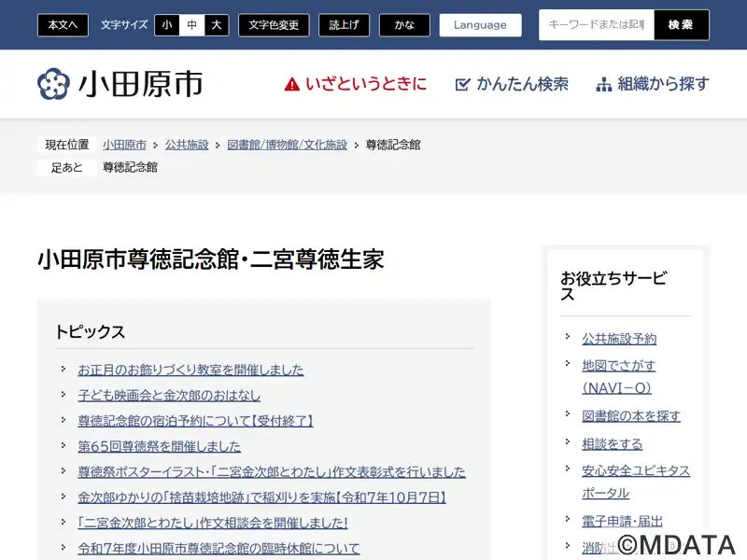The height and width of the screenshot is (560, 747).
Task: Open the Language selector
Action: click(480, 25)
